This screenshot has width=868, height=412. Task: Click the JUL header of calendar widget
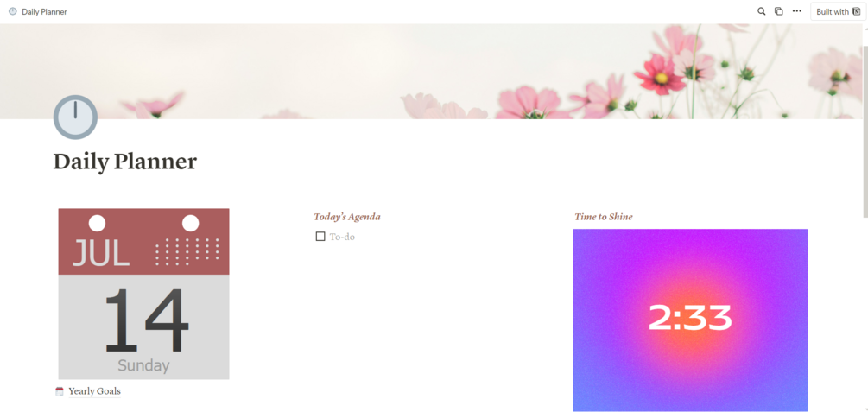click(144, 242)
